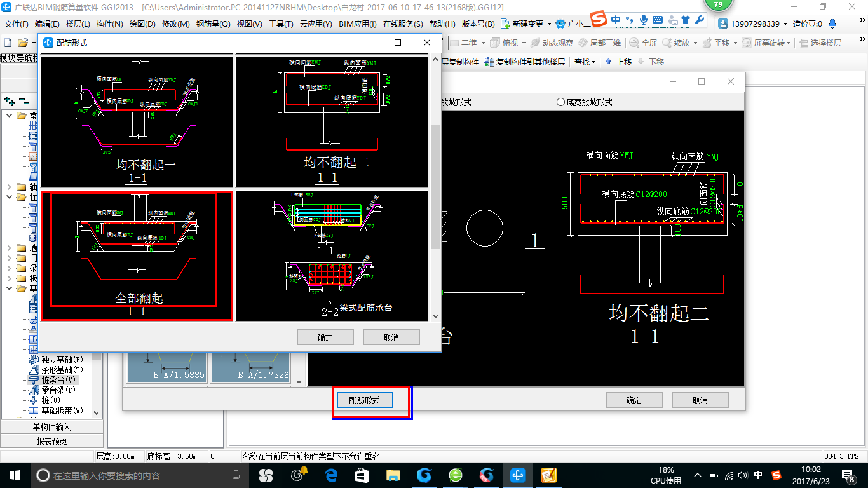
Task: Click the 配筋形式 dialog vertical scrollbar
Action: (435, 187)
